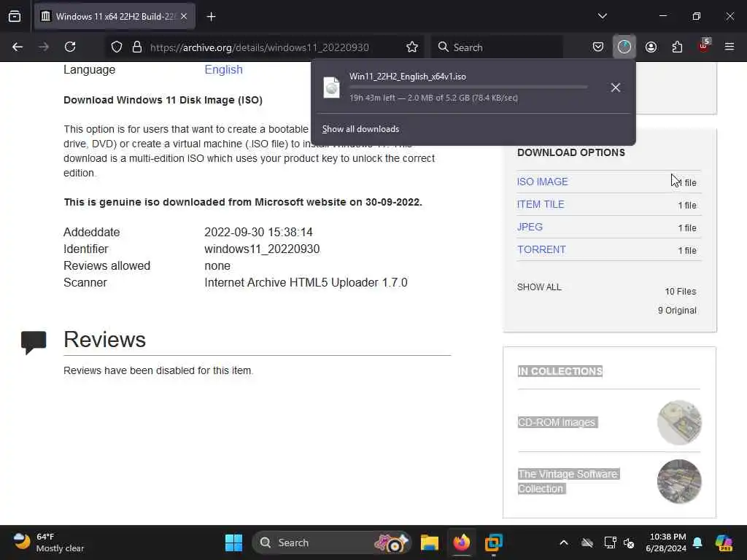747x560 pixels.
Task: Click Internet Archive HTML5 Uploader 1.7.0 text
Action: 306,282
